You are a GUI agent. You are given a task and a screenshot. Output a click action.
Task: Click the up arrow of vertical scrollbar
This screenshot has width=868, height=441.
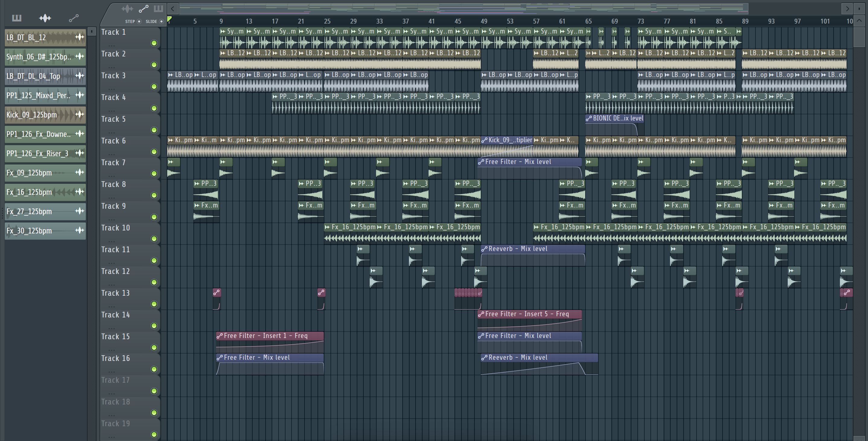tap(859, 21)
